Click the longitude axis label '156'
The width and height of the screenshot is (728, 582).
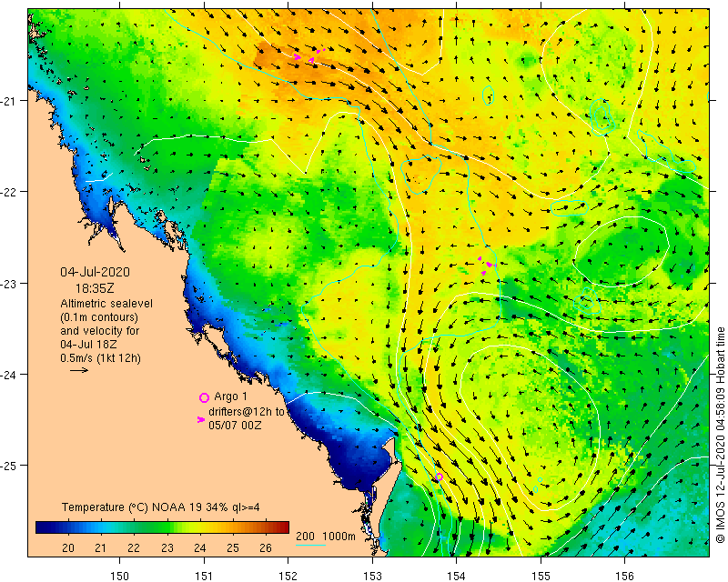624,576
